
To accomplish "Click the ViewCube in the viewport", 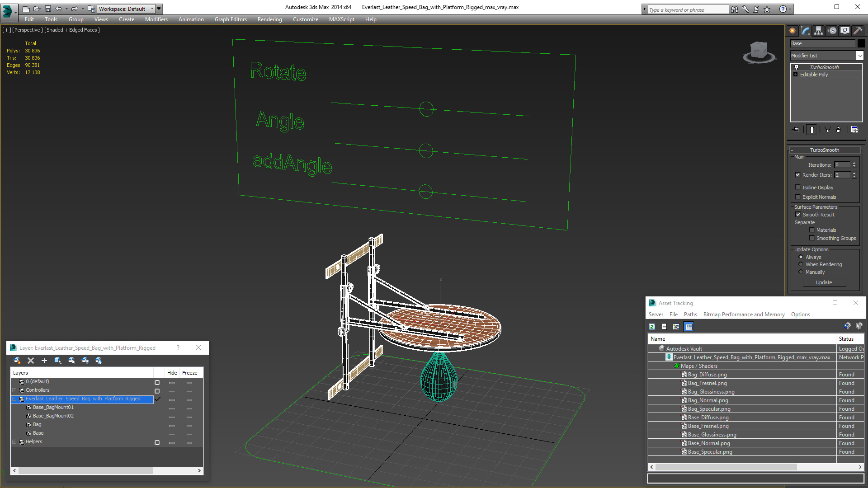I will click(759, 52).
